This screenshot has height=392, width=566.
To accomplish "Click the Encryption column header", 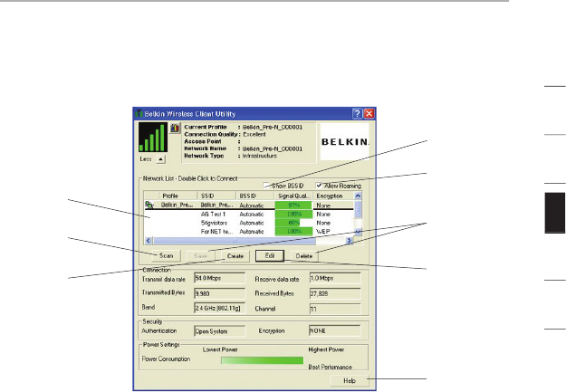I will pos(333,196).
